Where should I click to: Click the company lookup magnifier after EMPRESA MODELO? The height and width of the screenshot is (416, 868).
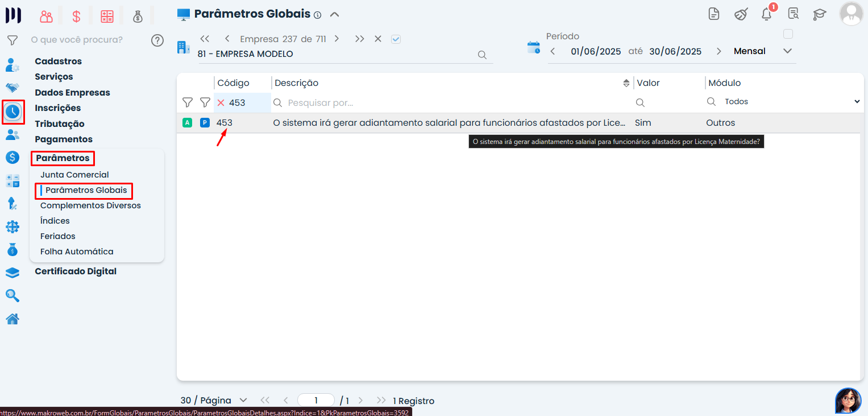[482, 55]
